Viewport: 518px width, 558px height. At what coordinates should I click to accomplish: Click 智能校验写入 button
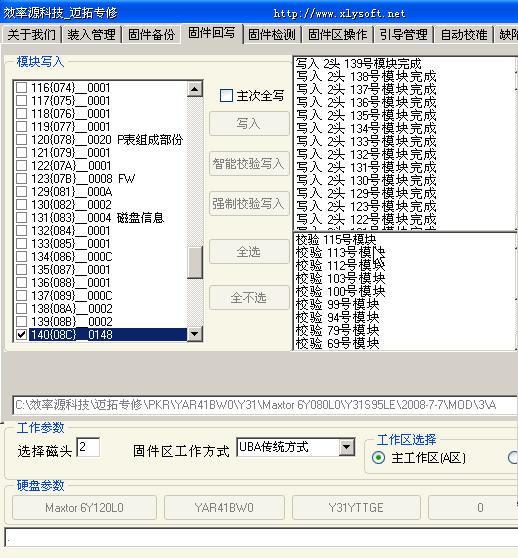pyautogui.click(x=249, y=163)
